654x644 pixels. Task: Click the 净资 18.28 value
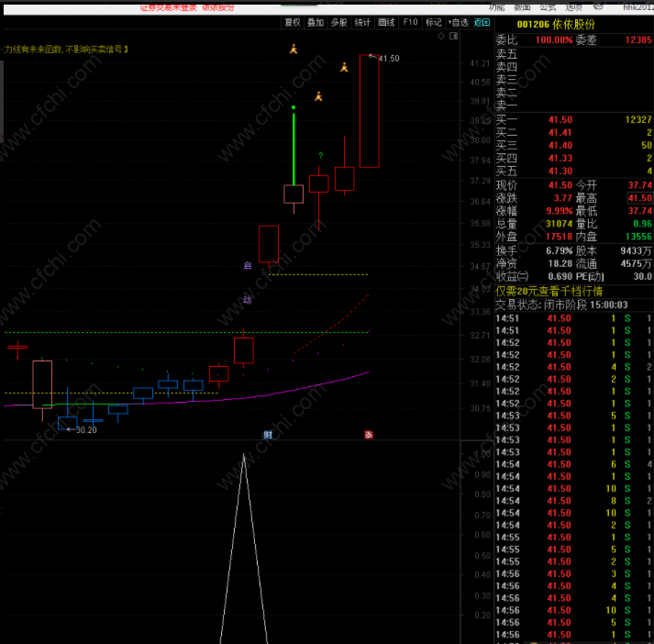point(560,264)
